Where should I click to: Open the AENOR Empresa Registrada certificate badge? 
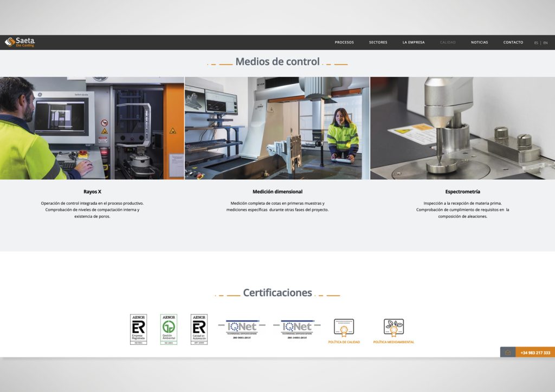tap(138, 329)
